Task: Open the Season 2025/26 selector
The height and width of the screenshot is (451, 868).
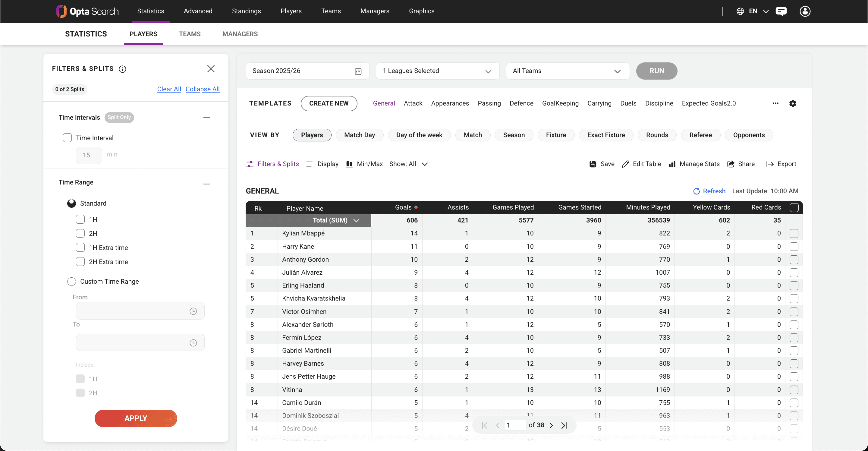Action: pos(307,71)
